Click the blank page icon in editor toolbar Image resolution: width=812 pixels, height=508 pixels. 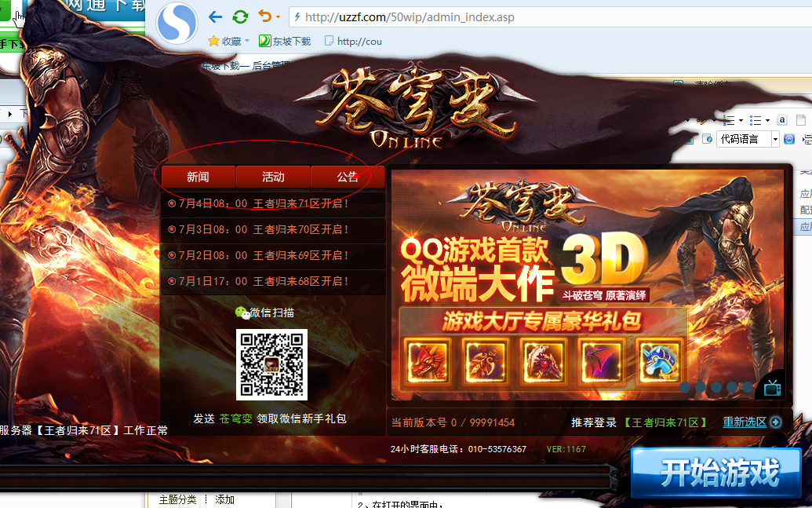pyautogui.click(x=800, y=120)
